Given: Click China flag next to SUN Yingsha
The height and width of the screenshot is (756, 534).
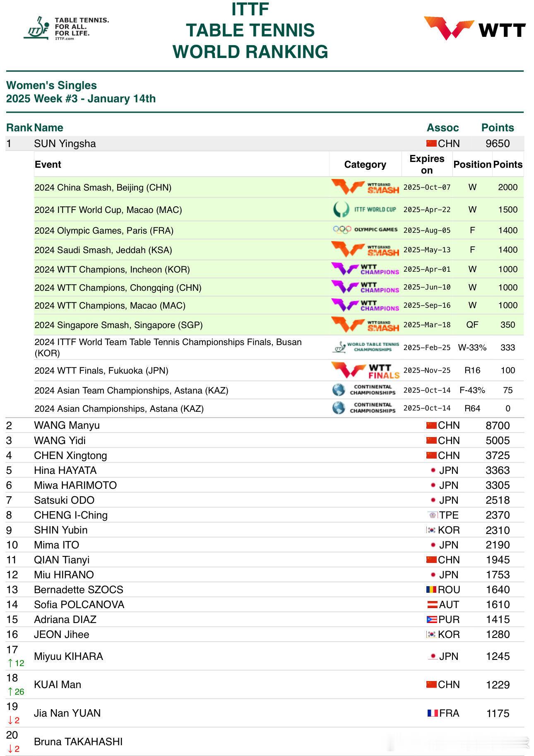Looking at the screenshot, I should pyautogui.click(x=431, y=143).
